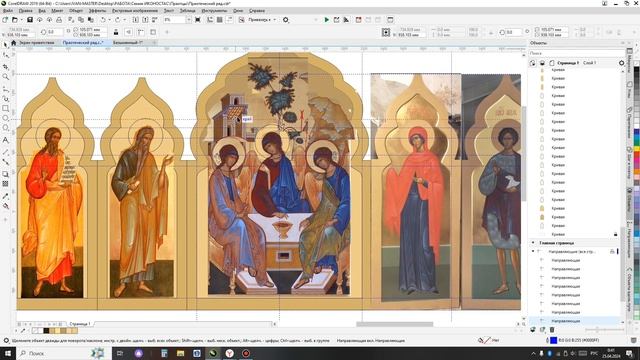Image resolution: width=640 pixels, height=360 pixels.
Task: Select the Pick tool in the toolbox
Action: click(x=5, y=44)
